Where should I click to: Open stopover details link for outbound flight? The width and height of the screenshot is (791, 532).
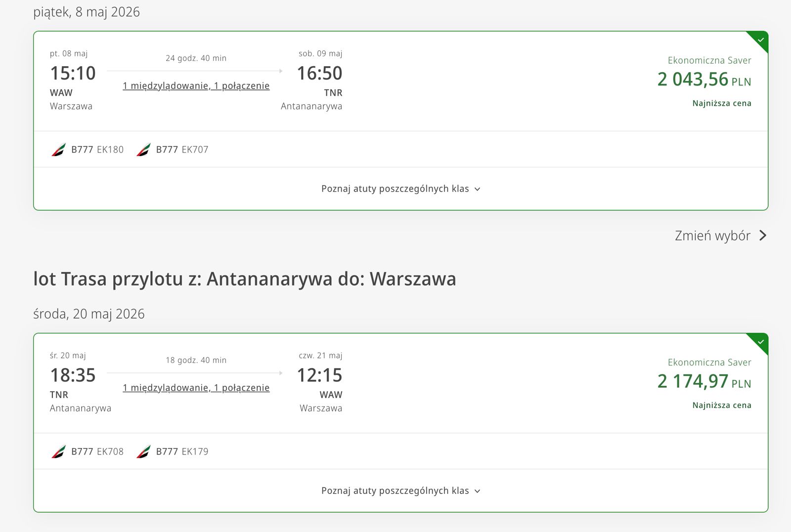pos(196,86)
